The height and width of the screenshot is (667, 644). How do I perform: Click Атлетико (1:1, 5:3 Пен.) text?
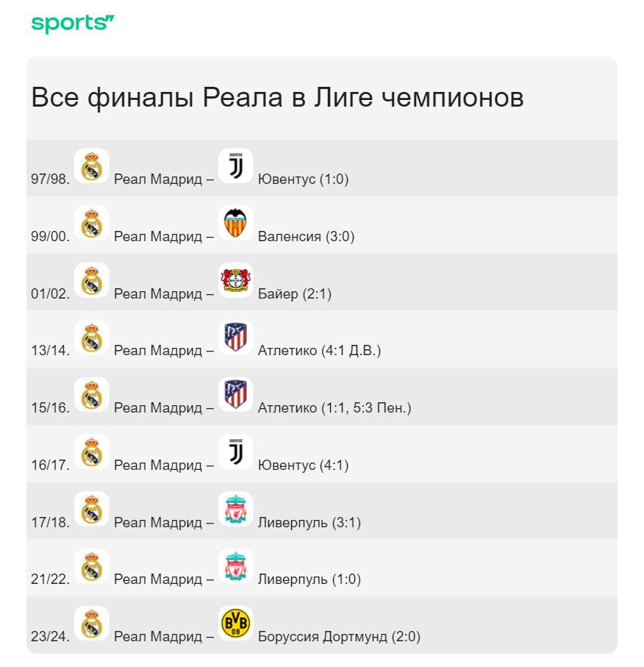(x=334, y=408)
